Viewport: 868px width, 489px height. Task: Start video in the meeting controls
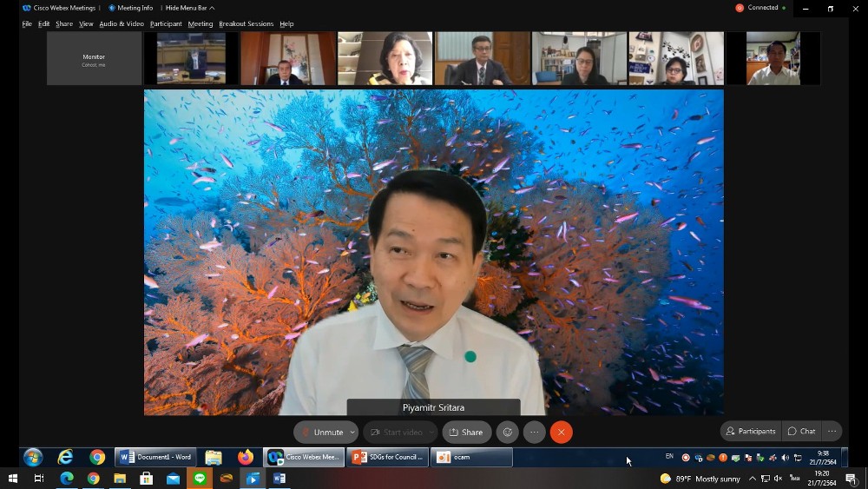click(x=398, y=432)
